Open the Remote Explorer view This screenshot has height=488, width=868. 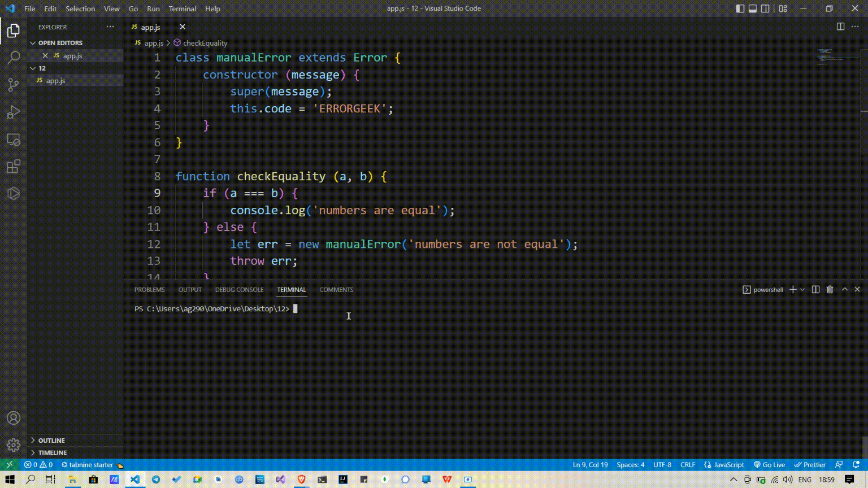(x=14, y=140)
